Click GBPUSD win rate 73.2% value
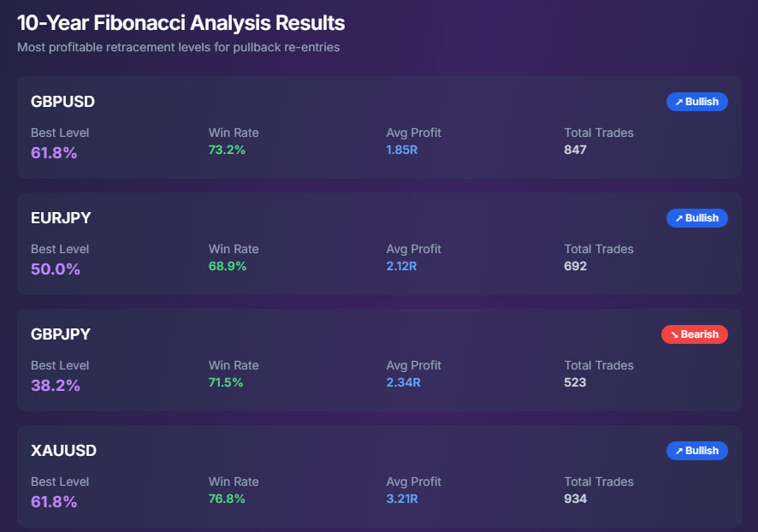758x532 pixels. pyautogui.click(x=227, y=150)
